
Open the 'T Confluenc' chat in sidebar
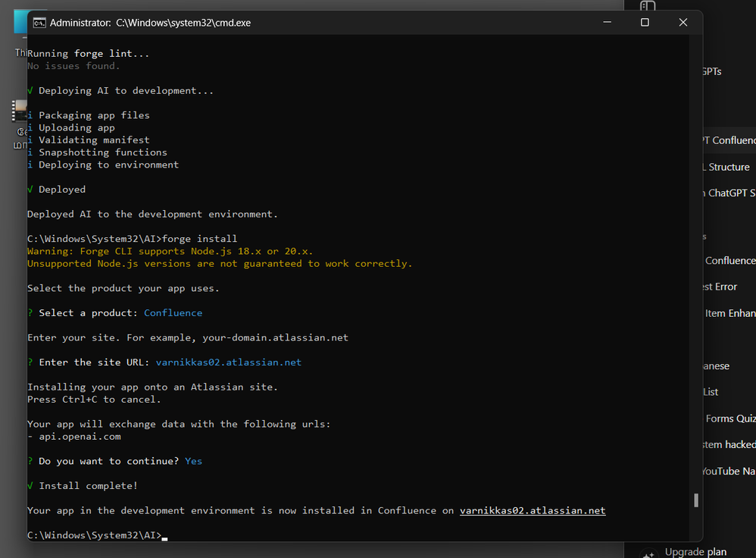(x=729, y=140)
